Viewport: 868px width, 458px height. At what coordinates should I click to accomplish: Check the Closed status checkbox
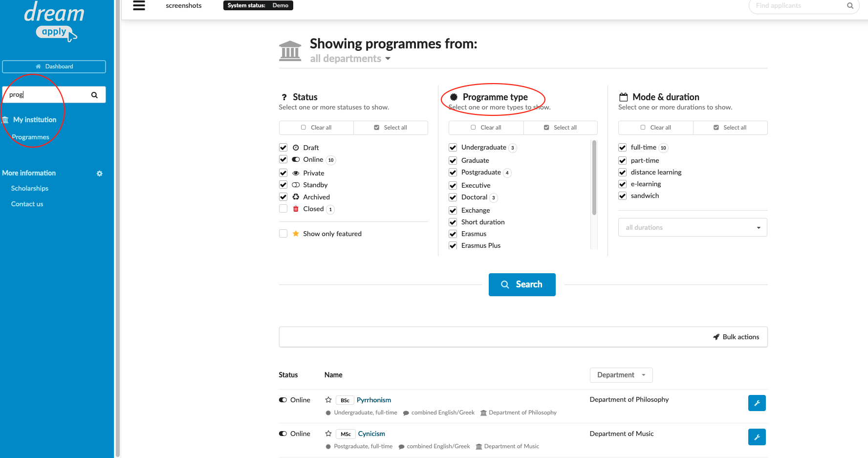pyautogui.click(x=283, y=209)
